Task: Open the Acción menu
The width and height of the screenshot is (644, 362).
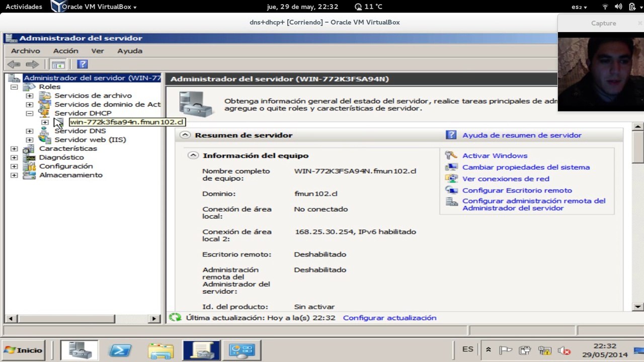Action: click(66, 51)
